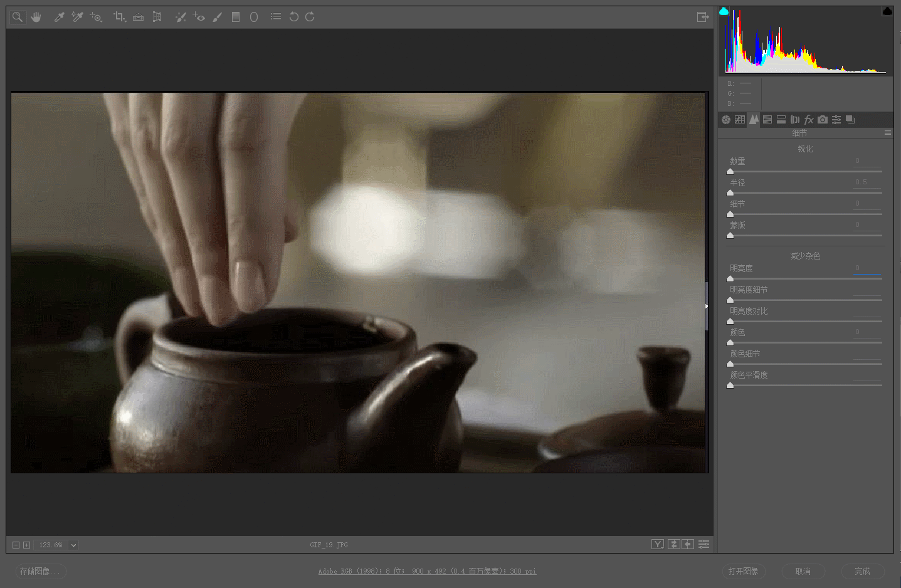Select the Crop tool
Viewport: 901px width, 588px height.
tap(119, 17)
